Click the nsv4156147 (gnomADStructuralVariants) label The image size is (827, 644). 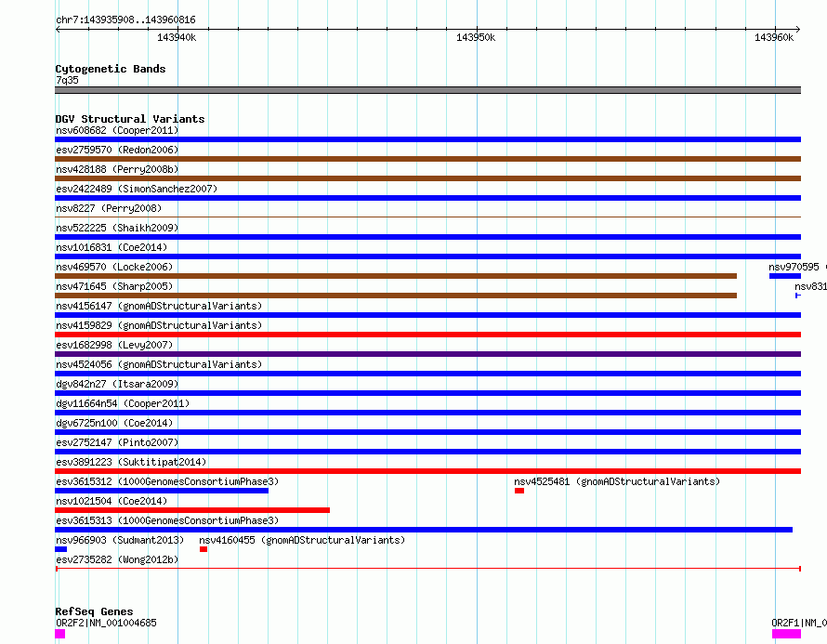[x=159, y=306]
